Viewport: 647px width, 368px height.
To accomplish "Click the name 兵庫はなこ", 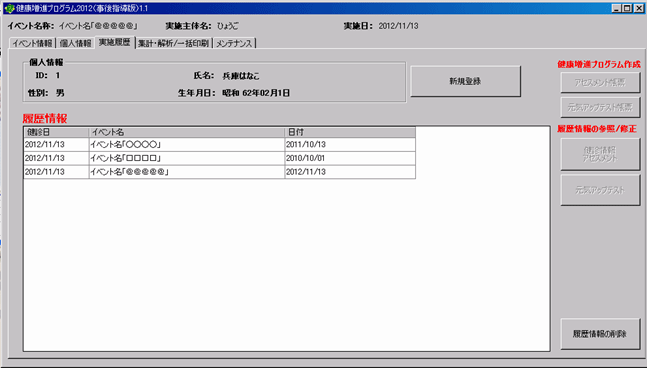I will (241, 76).
